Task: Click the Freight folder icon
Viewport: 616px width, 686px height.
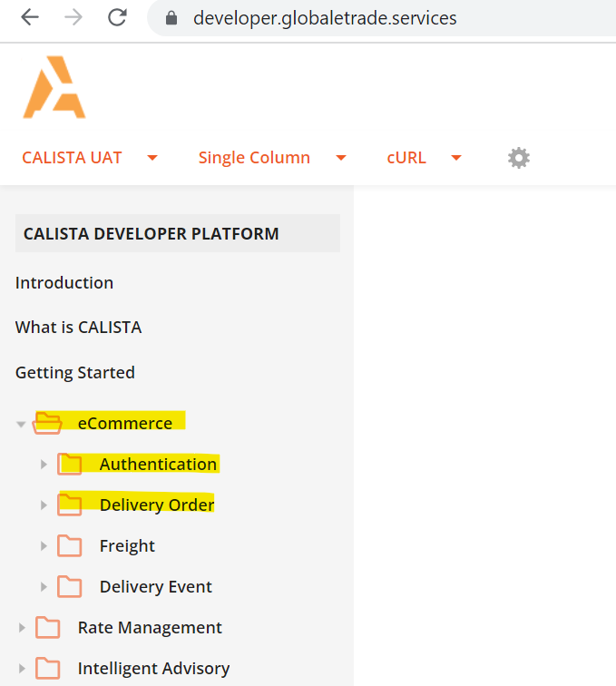Action: pyautogui.click(x=69, y=545)
